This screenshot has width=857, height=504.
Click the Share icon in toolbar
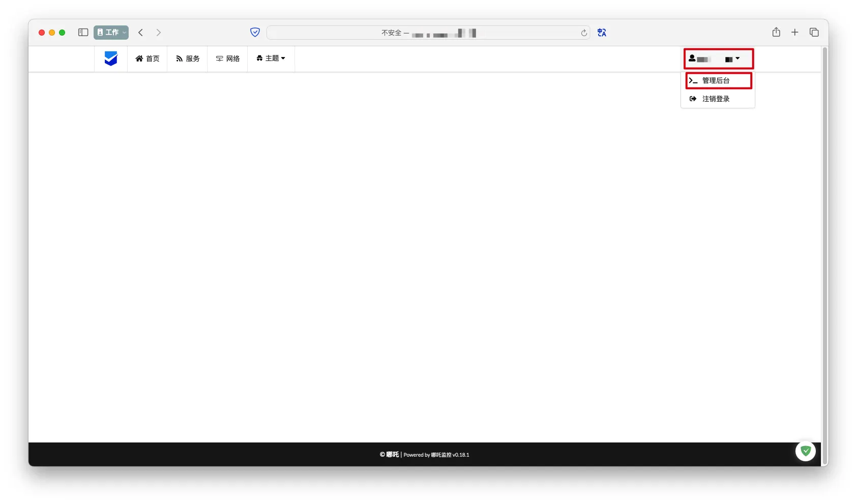776,33
